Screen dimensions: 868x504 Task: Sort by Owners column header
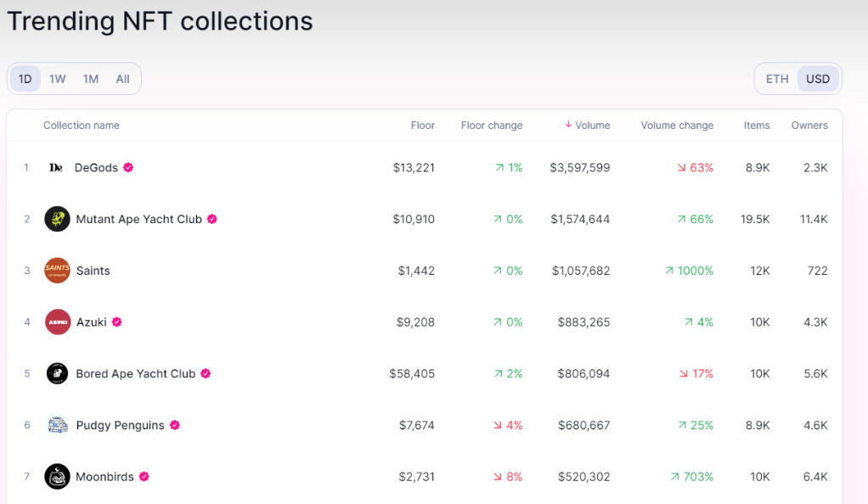pyautogui.click(x=809, y=126)
